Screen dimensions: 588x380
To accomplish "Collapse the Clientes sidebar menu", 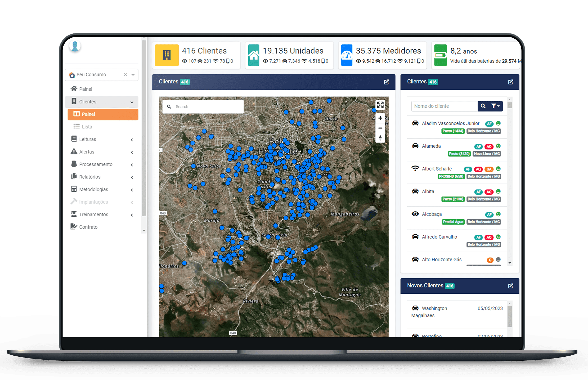I will (102, 102).
